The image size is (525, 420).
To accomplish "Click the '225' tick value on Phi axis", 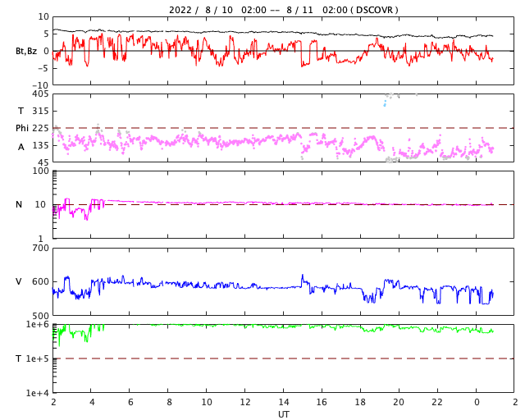I will point(40,128).
